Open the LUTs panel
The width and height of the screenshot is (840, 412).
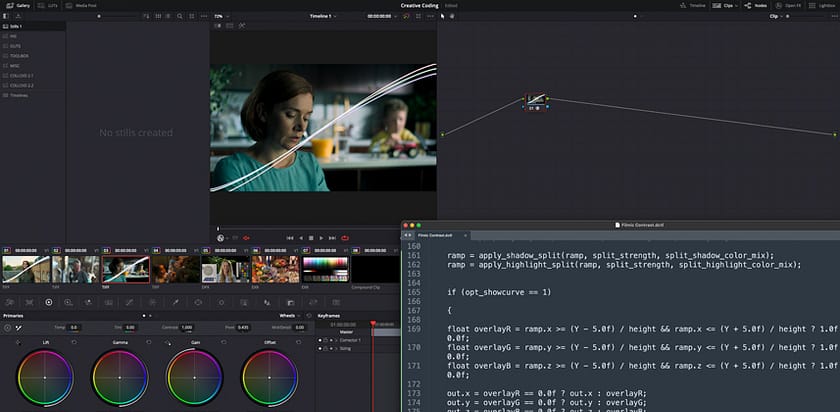click(48, 5)
